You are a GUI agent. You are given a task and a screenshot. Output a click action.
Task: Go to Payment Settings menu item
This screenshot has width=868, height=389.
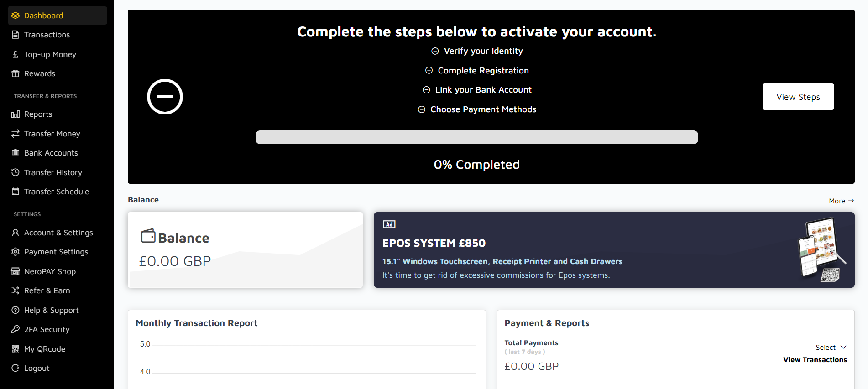click(x=56, y=252)
